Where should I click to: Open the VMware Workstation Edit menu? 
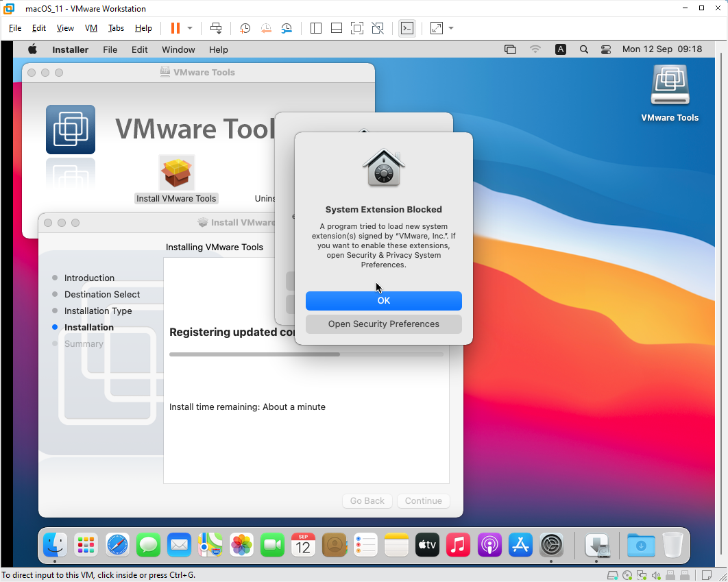pyautogui.click(x=38, y=28)
